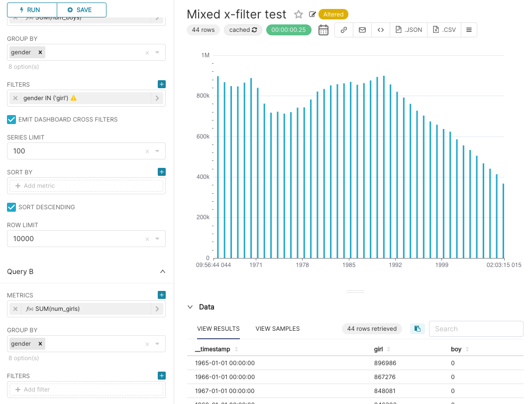Click the Series Limit field showing 100
The height and width of the screenshot is (404, 532).
(86, 151)
